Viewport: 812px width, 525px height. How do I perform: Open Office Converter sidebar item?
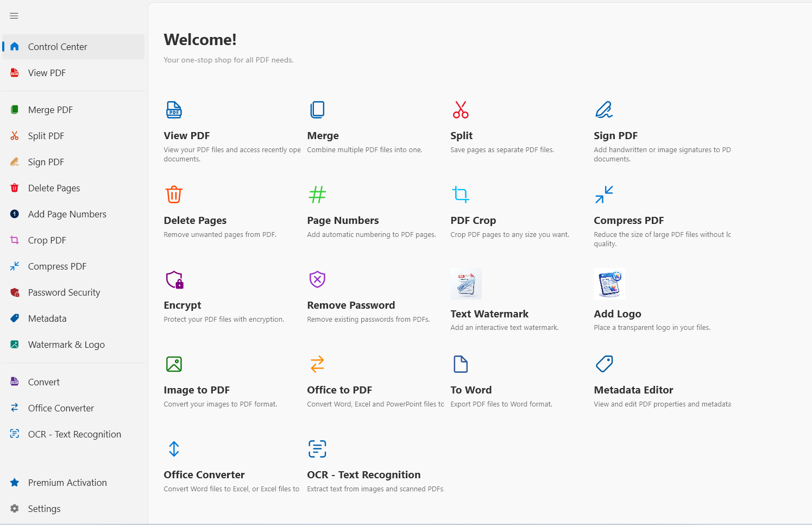pyautogui.click(x=73, y=408)
